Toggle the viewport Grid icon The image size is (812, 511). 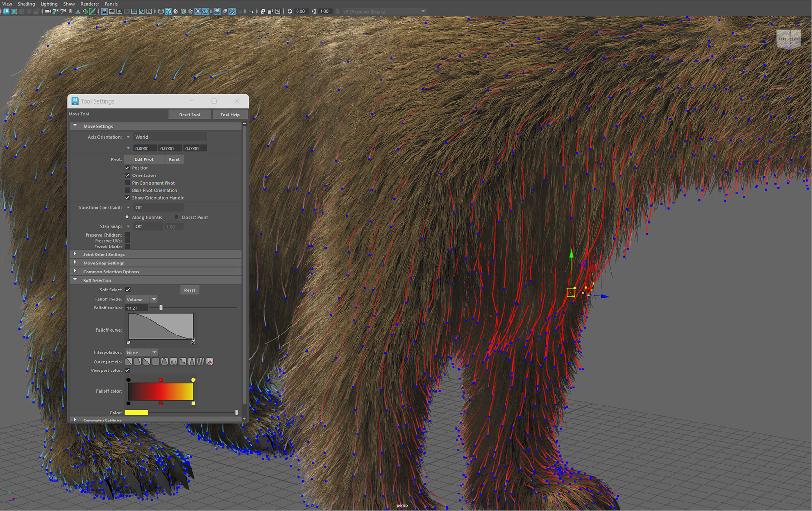(x=104, y=11)
